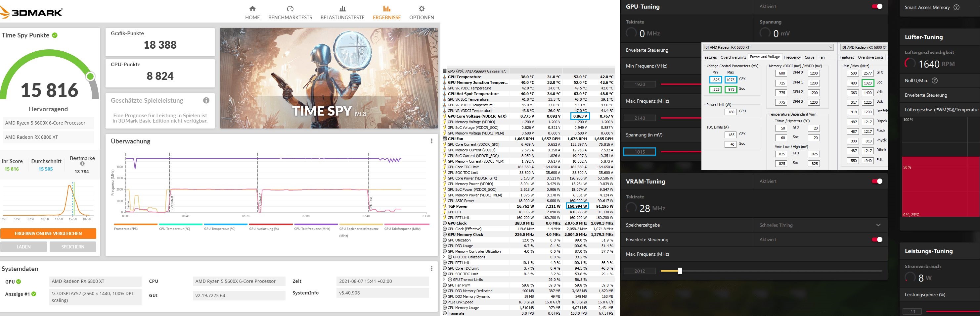Image resolution: width=980 pixels, height=316 pixels.
Task: Click the Durchschnitt value 15 505
Action: pos(46,169)
